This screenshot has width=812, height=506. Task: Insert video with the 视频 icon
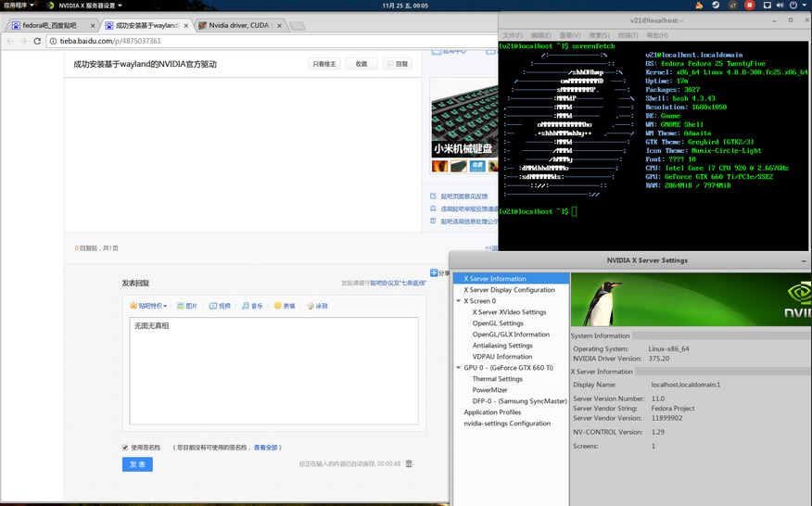(x=220, y=306)
